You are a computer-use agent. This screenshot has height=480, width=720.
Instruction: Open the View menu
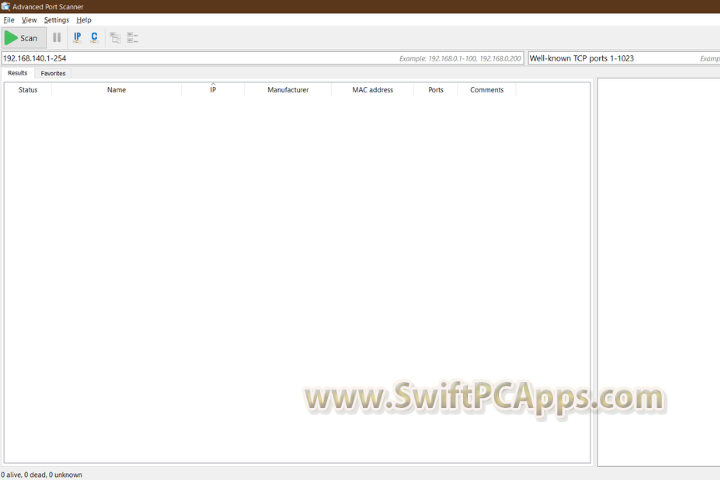point(29,20)
